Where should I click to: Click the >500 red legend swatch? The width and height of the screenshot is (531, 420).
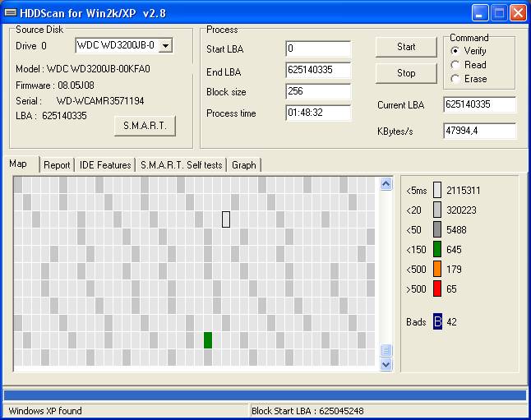(x=437, y=288)
